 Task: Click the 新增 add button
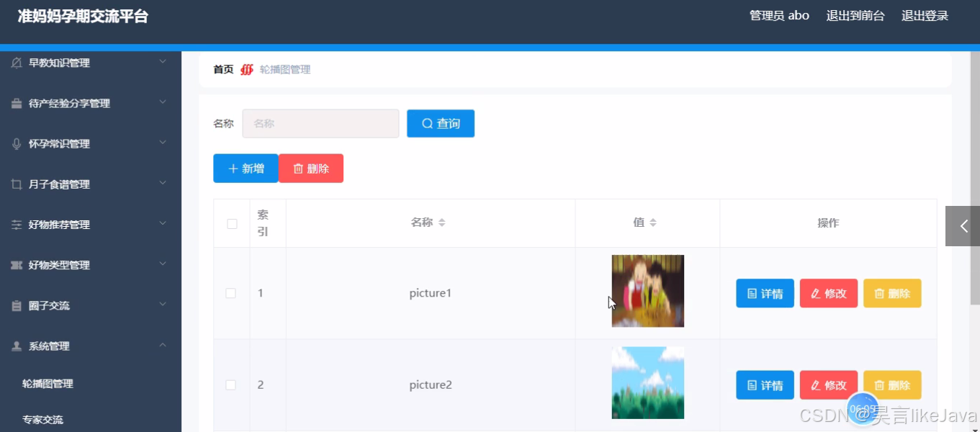pyautogui.click(x=246, y=168)
